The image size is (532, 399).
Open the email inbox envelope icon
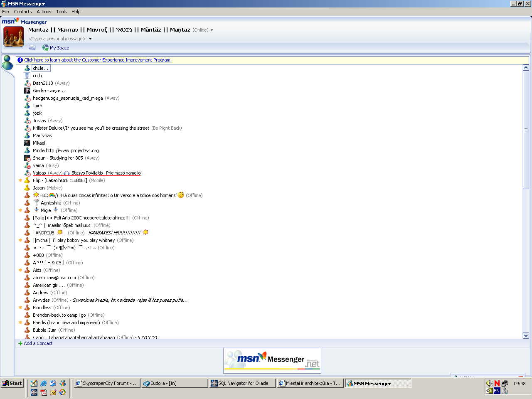pos(32,48)
